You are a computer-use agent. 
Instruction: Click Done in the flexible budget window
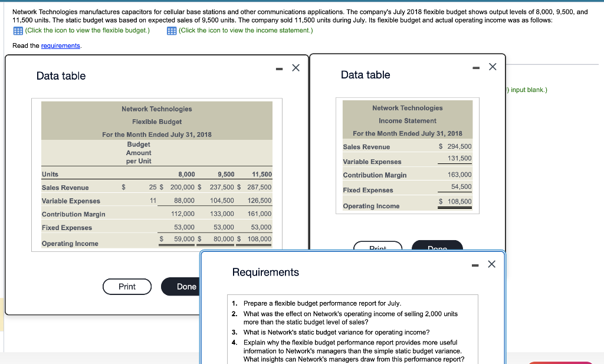pos(187,286)
